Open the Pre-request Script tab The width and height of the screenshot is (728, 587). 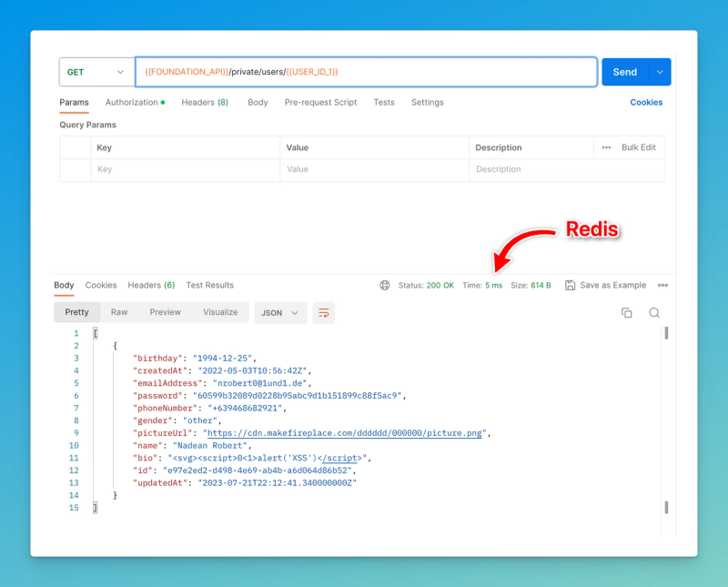pos(321,102)
